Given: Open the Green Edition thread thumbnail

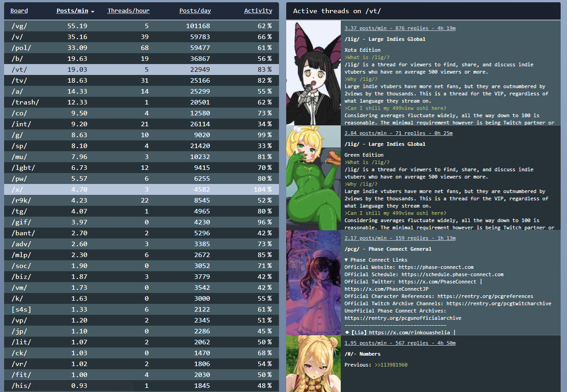Looking at the screenshot, I should (x=313, y=178).
